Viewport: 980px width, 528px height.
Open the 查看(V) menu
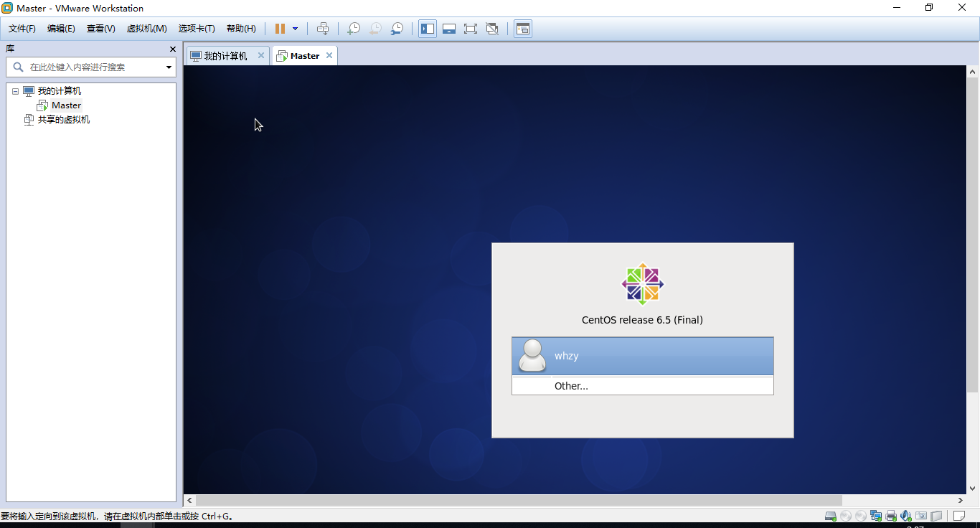(101, 29)
